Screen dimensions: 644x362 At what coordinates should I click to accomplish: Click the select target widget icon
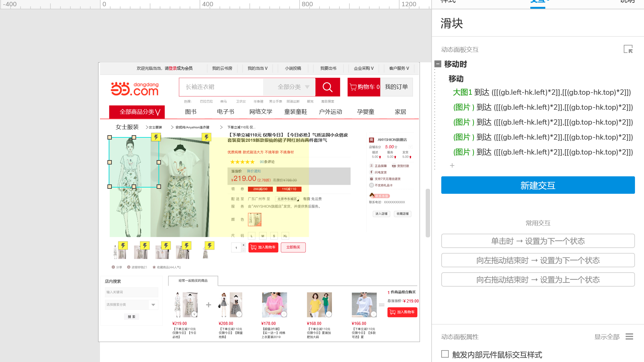628,49
